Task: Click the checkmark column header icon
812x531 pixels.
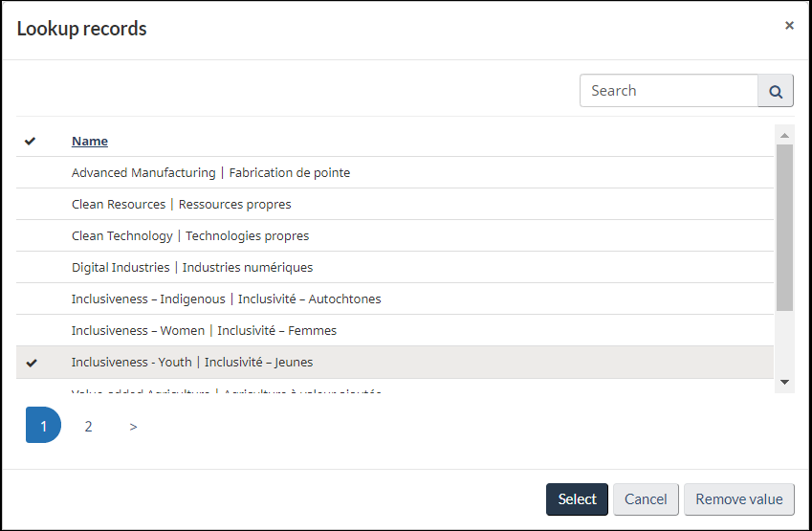Action: click(31, 141)
